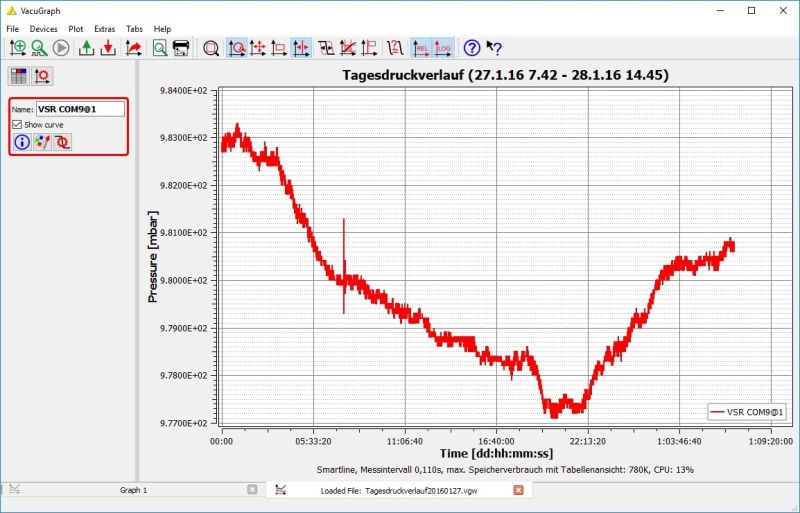This screenshot has width=800, height=513.
Task: Click the magnifier zoom icon in toolbar
Action: (x=211, y=48)
